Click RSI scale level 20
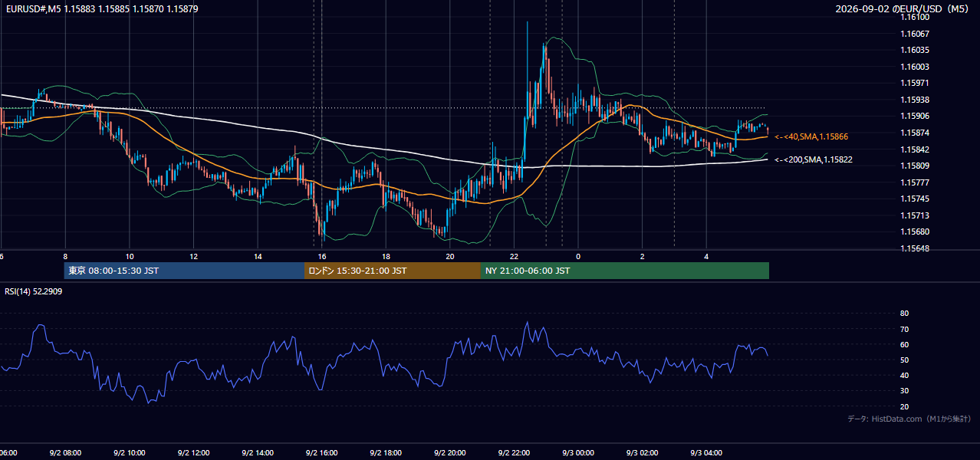Screen dimensions: 980x460 coord(904,406)
